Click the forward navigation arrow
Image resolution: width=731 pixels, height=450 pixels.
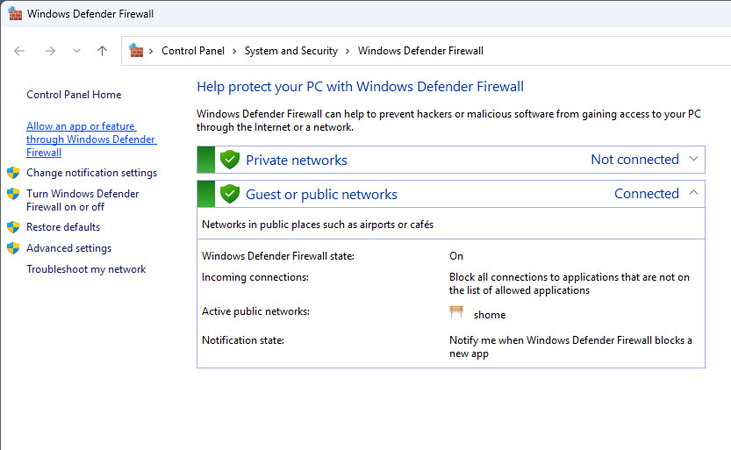[49, 51]
